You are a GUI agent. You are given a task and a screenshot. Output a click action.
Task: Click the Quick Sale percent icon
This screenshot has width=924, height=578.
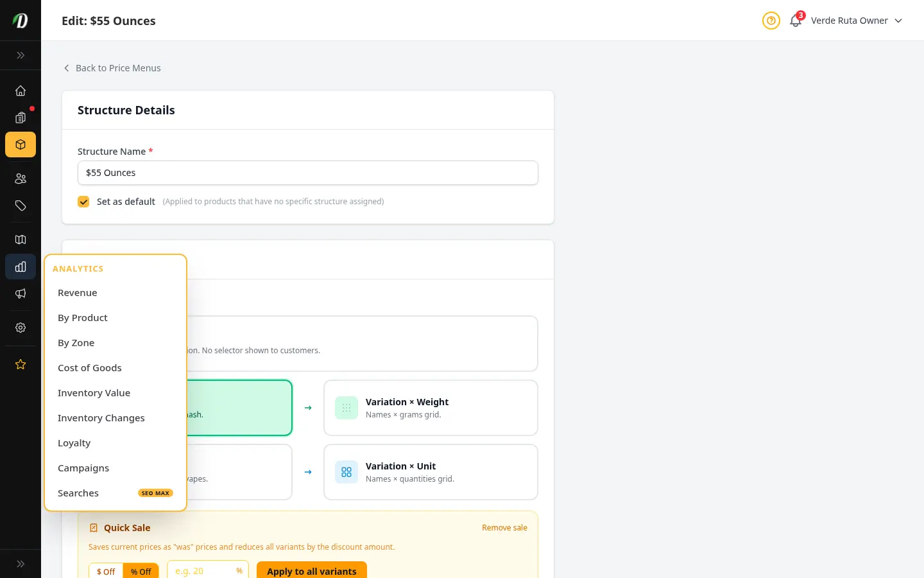94,528
